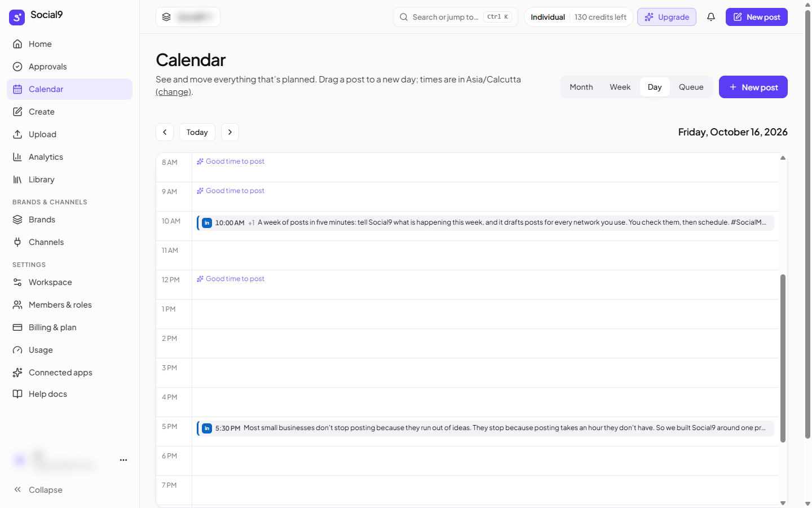The width and height of the screenshot is (812, 508).
Task: Open the Usage page
Action: click(69, 350)
